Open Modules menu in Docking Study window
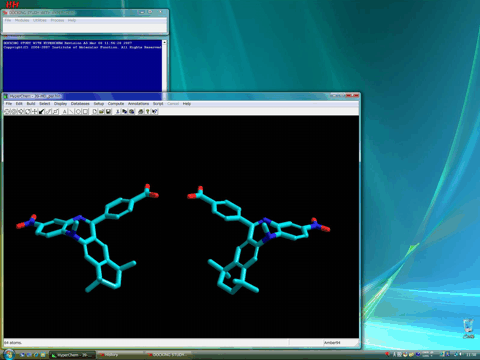The width and height of the screenshot is (480, 360). pyautogui.click(x=22, y=20)
